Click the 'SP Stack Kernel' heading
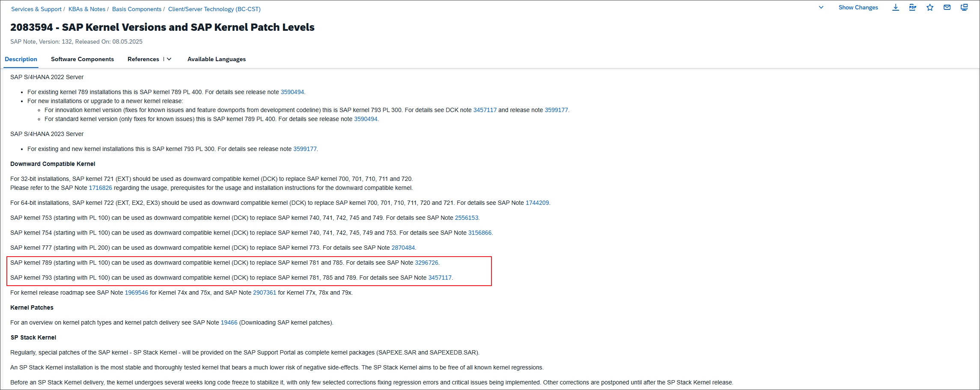This screenshot has width=980, height=390. coord(33,337)
